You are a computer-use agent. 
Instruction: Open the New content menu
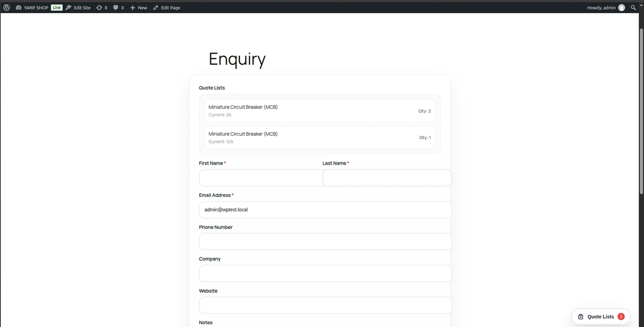[x=138, y=8]
